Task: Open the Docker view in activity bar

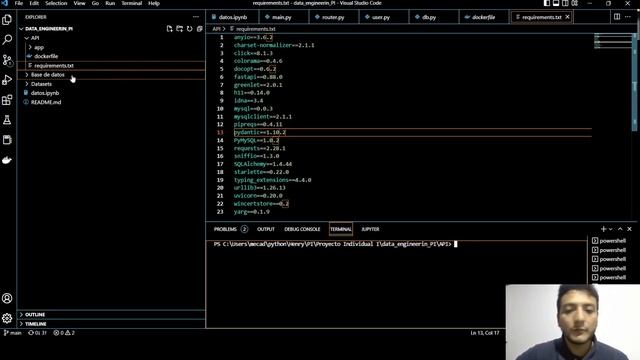Action: click(7, 160)
